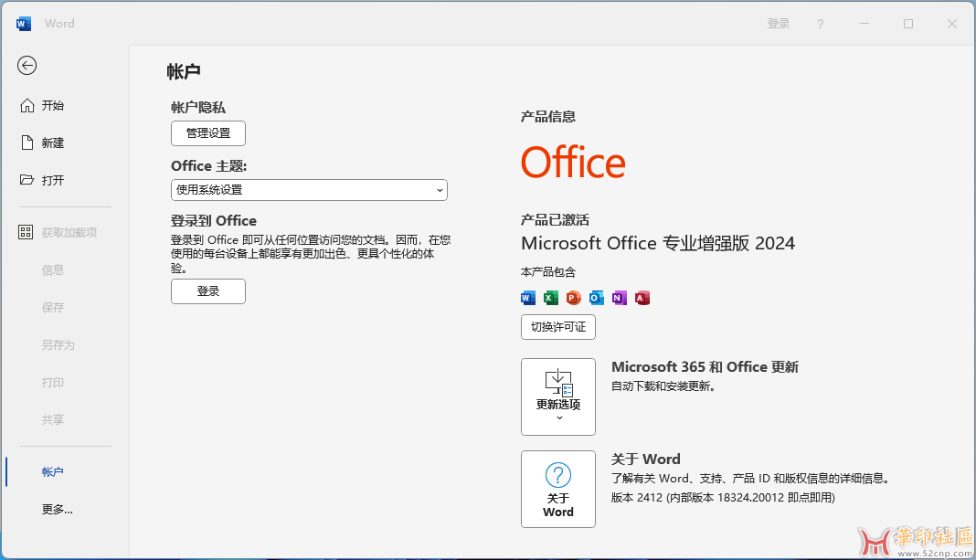Click the Excel icon under 本产品包含
The image size is (976, 560).
(550, 297)
